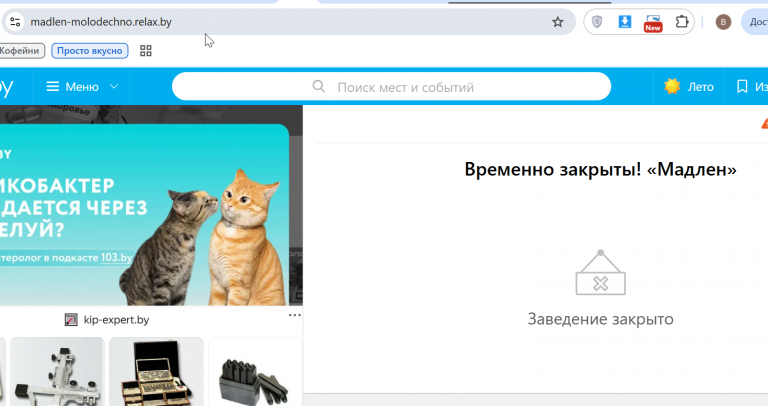
Task: Open the Просто вкусно bookmark
Action: tap(90, 50)
